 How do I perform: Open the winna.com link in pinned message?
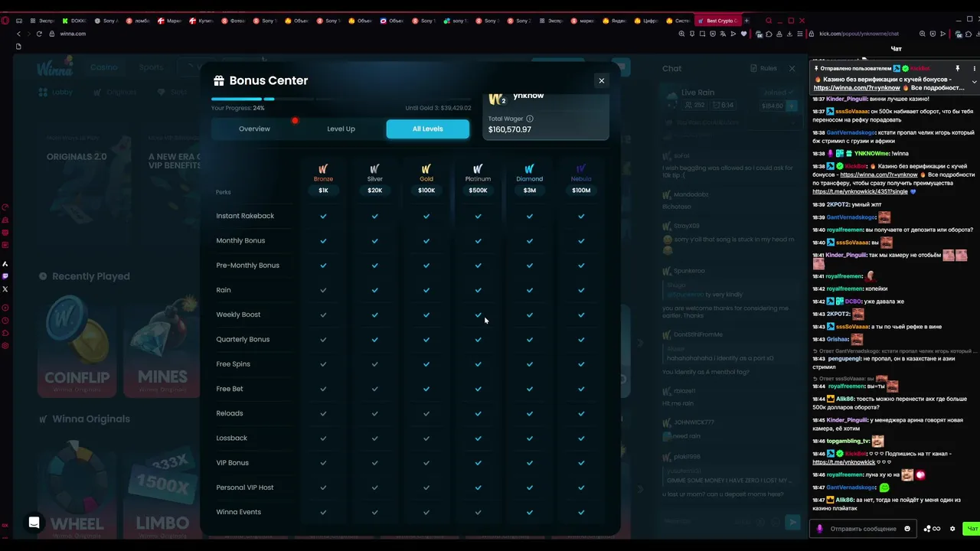pyautogui.click(x=857, y=88)
